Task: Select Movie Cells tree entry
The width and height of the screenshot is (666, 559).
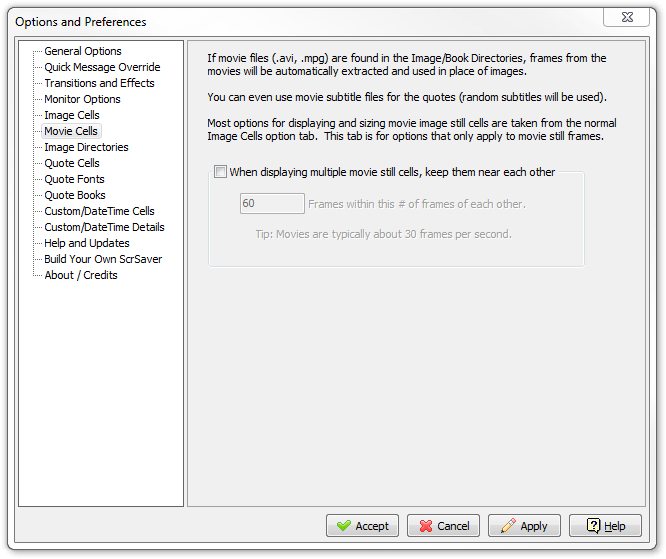Action: coord(71,131)
